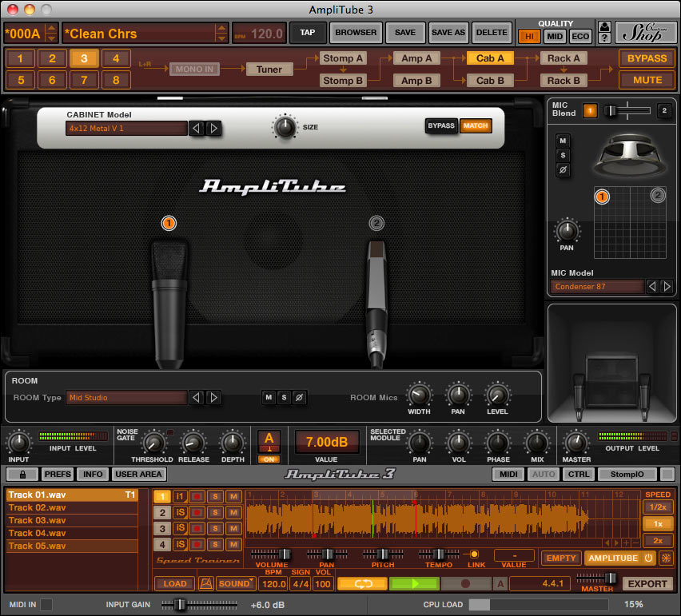Click the EXPORT button
This screenshot has height=616, width=681.
pos(648,584)
